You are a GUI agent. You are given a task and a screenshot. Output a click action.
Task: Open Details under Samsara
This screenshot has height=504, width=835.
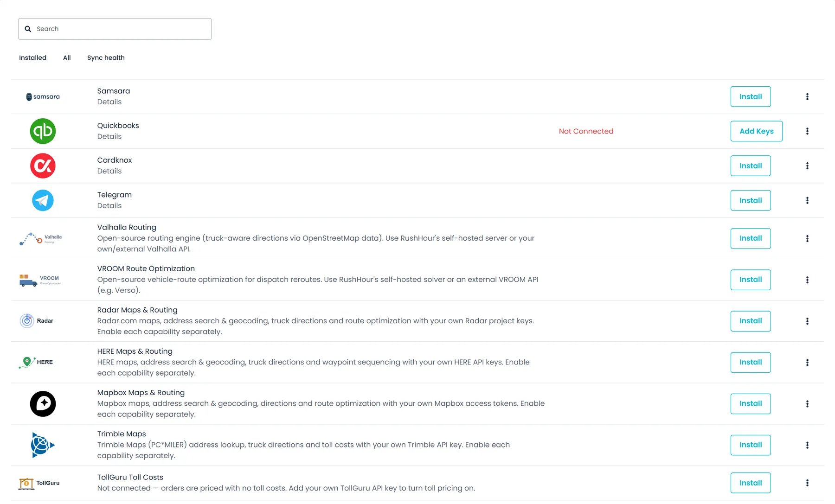(x=109, y=102)
